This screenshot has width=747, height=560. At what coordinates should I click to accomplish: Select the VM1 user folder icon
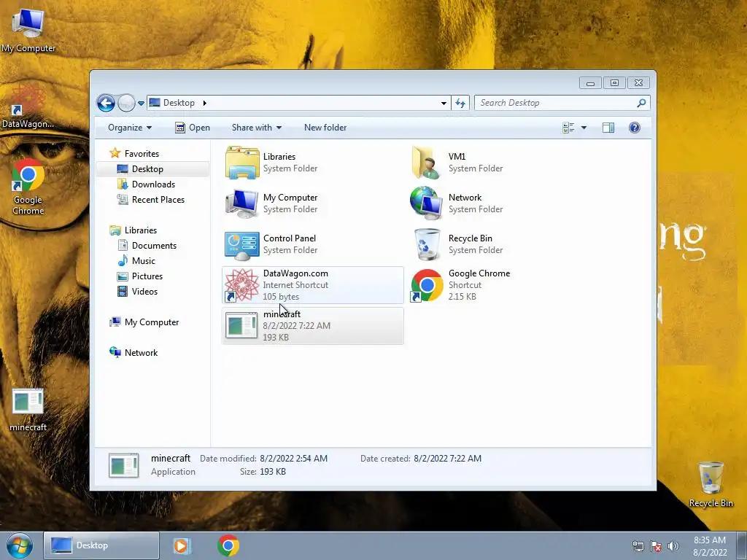425,163
